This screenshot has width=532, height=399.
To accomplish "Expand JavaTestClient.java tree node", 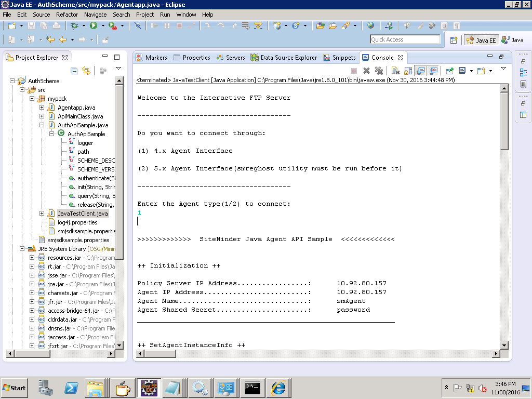I will (x=42, y=213).
